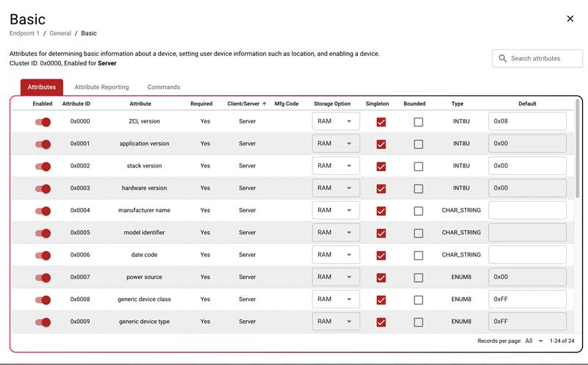Open Storage Option dropdown for ZCL version
The width and height of the screenshot is (588, 365).
[335, 122]
